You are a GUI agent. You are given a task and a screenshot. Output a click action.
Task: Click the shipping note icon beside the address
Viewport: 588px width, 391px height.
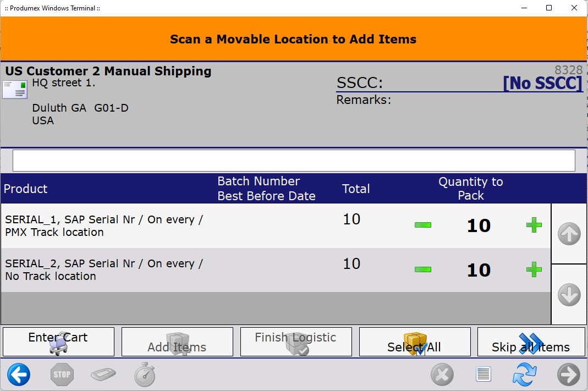coord(14,89)
